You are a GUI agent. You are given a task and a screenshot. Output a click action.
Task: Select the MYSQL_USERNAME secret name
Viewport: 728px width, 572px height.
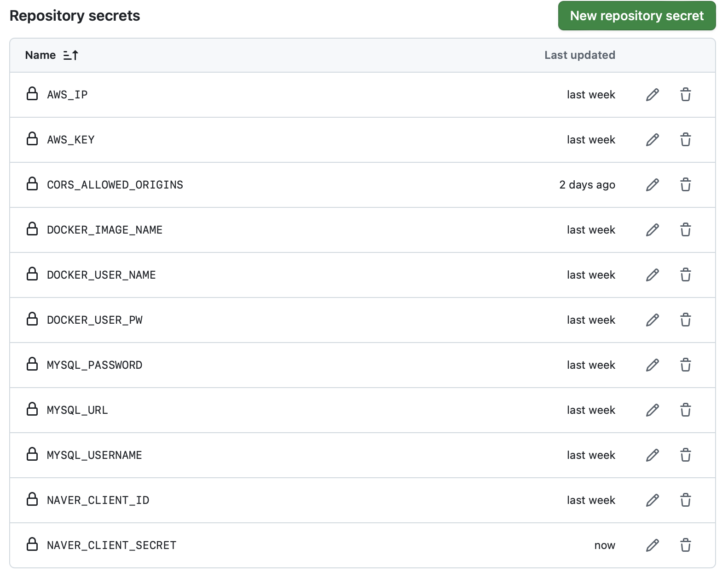(94, 455)
